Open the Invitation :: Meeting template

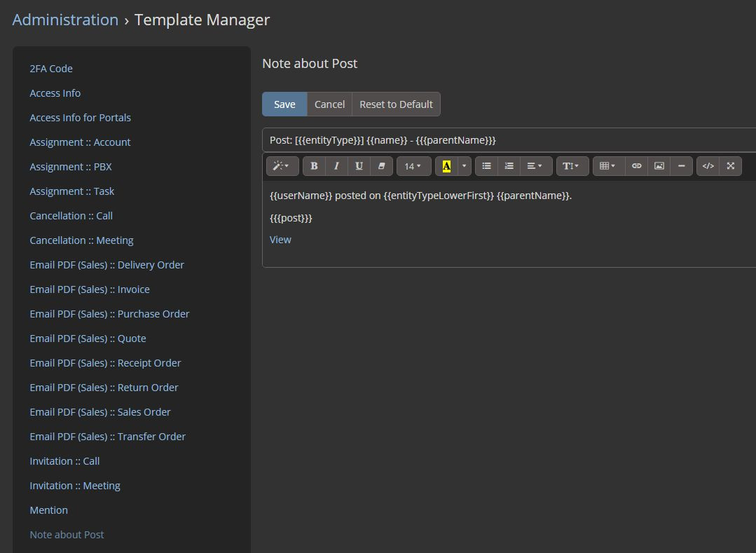(x=75, y=486)
